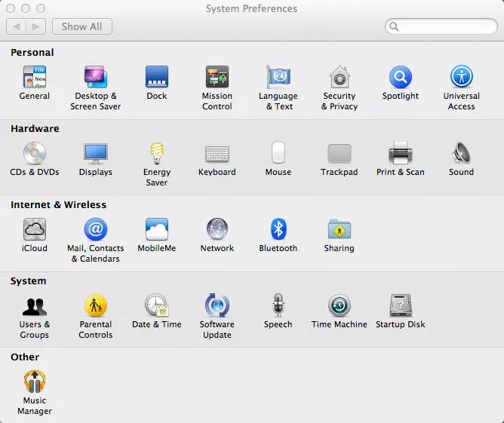Click the System section heading

28,281
